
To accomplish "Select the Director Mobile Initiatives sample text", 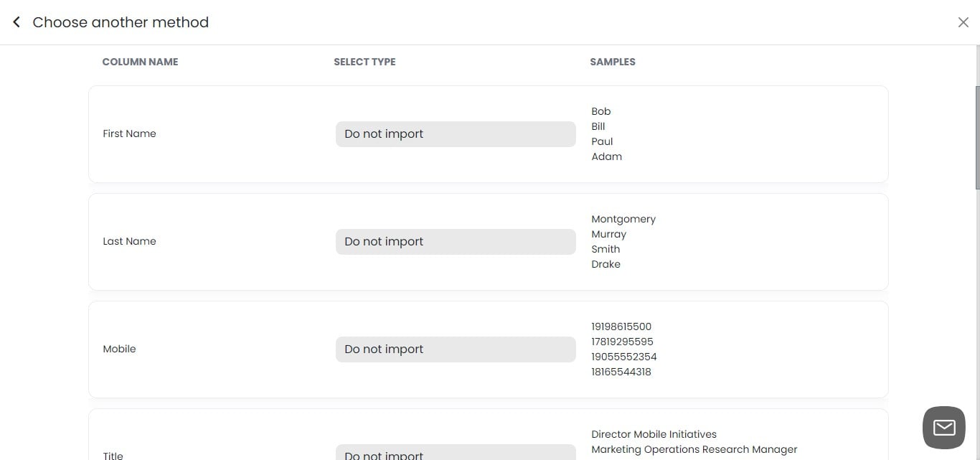I will click(x=654, y=433).
